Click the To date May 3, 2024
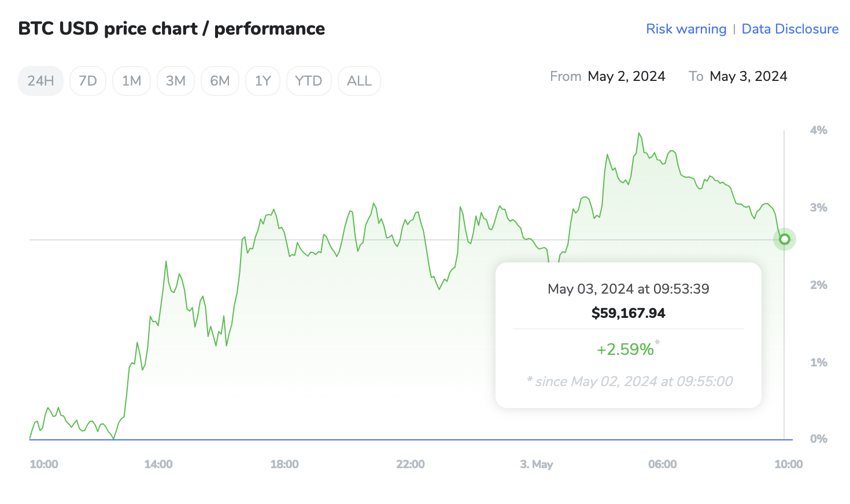The height and width of the screenshot is (504, 850). [x=748, y=76]
